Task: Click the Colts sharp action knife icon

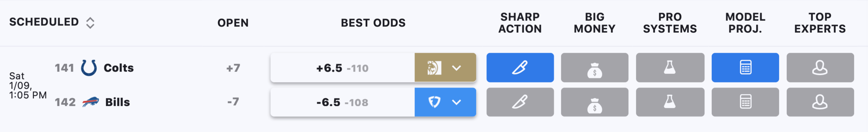Action: point(520,67)
